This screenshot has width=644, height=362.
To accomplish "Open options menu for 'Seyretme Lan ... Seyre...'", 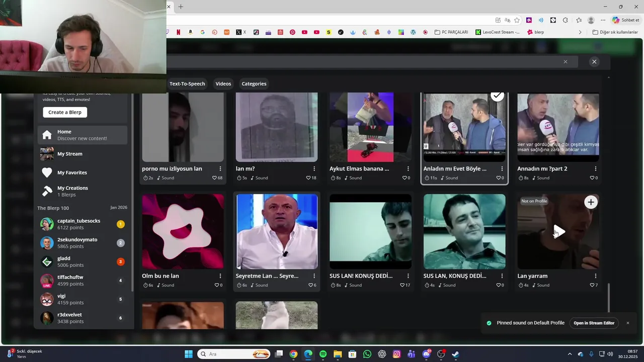I will pyautogui.click(x=314, y=276).
